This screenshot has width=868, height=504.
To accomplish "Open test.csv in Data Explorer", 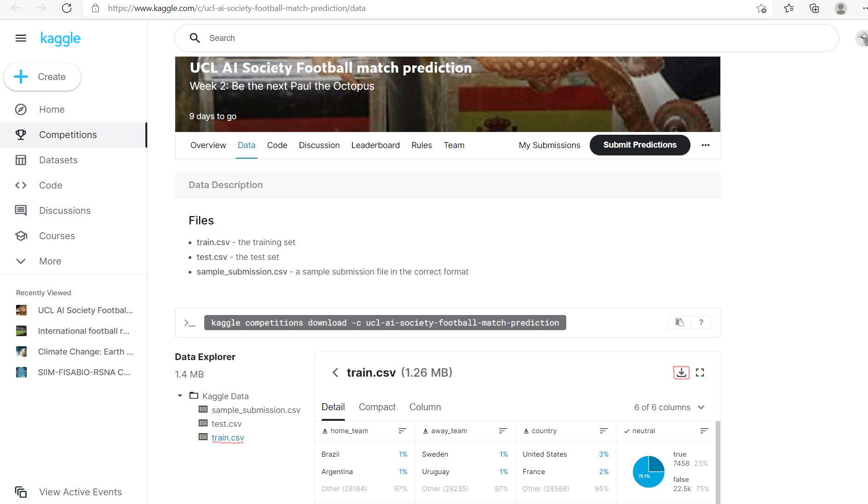I will (226, 424).
